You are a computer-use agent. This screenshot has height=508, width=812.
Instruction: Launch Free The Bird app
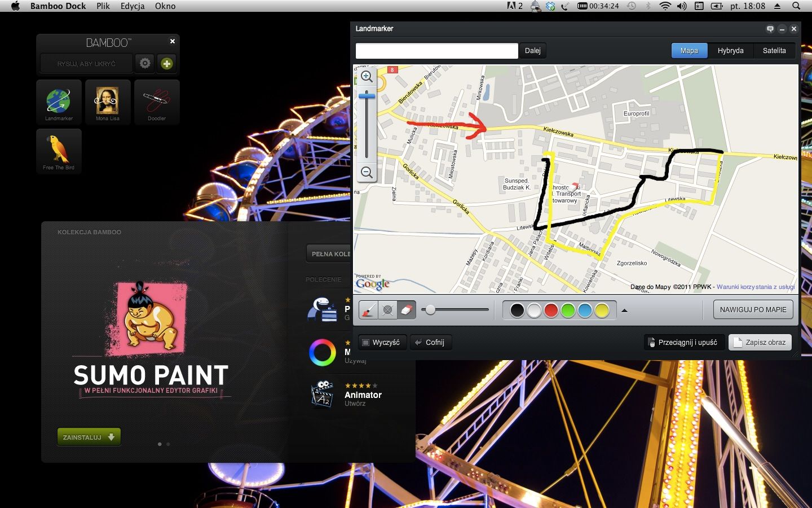pos(59,151)
